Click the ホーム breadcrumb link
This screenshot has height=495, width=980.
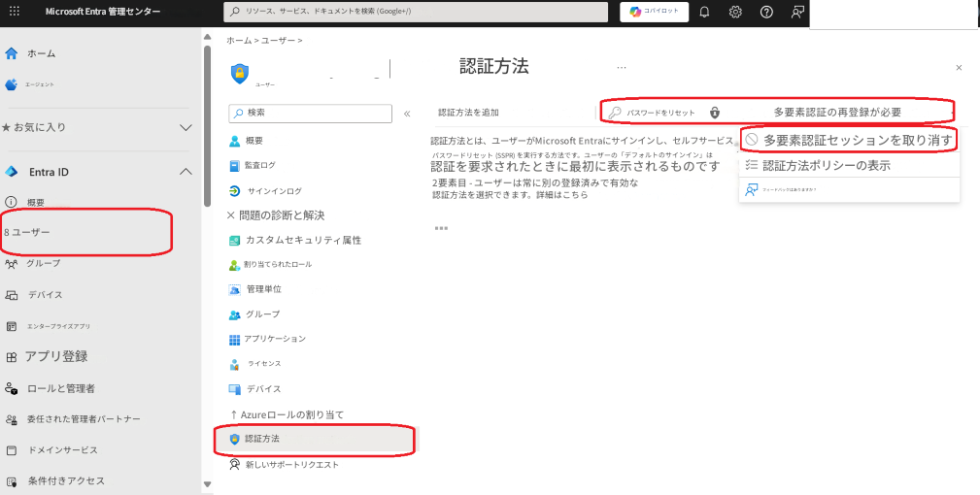239,40
